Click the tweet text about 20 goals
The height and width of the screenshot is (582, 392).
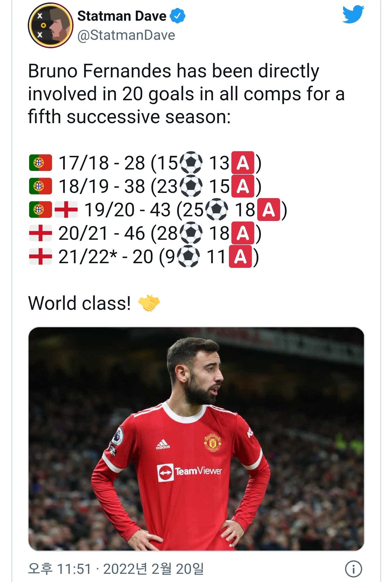(x=186, y=93)
